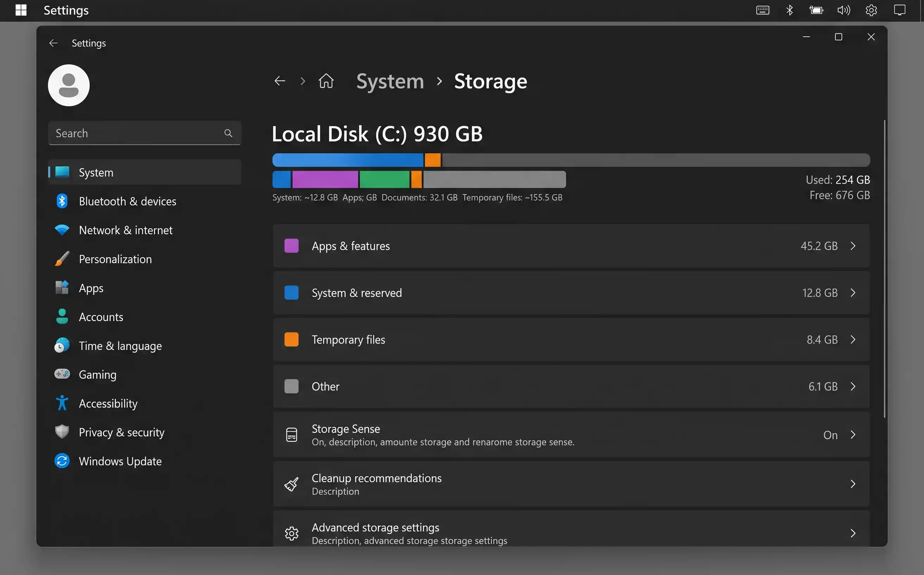The width and height of the screenshot is (924, 575).
Task: Open Bluetooth & devices section
Action: click(144, 201)
